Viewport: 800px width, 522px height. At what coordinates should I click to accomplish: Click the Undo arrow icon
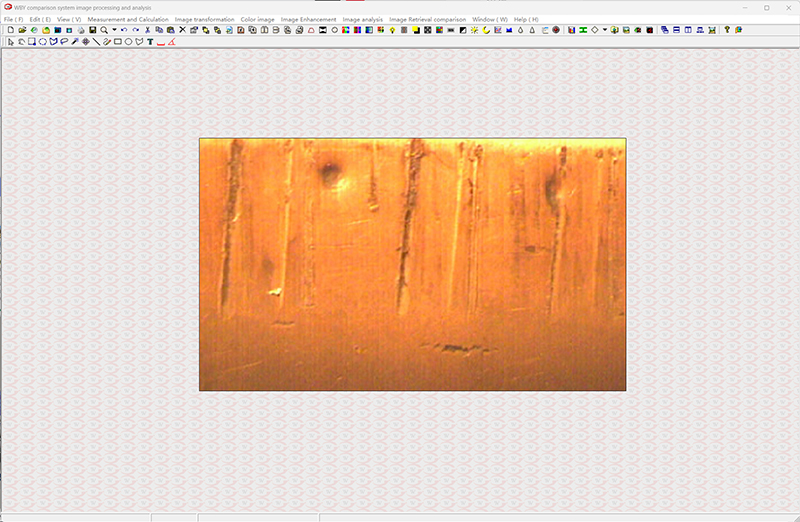124,30
